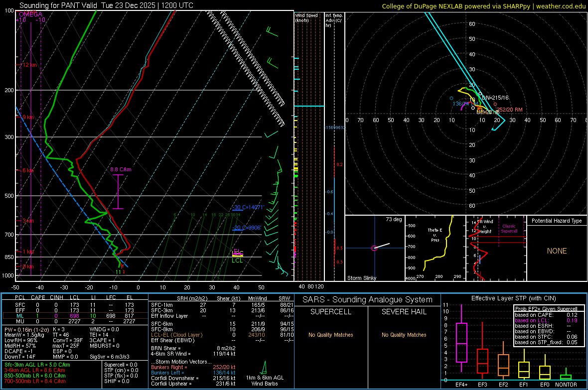This screenshot has height=390, width=588.
Task: Select the 'EFF' parcel row label
Action: click(x=20, y=310)
